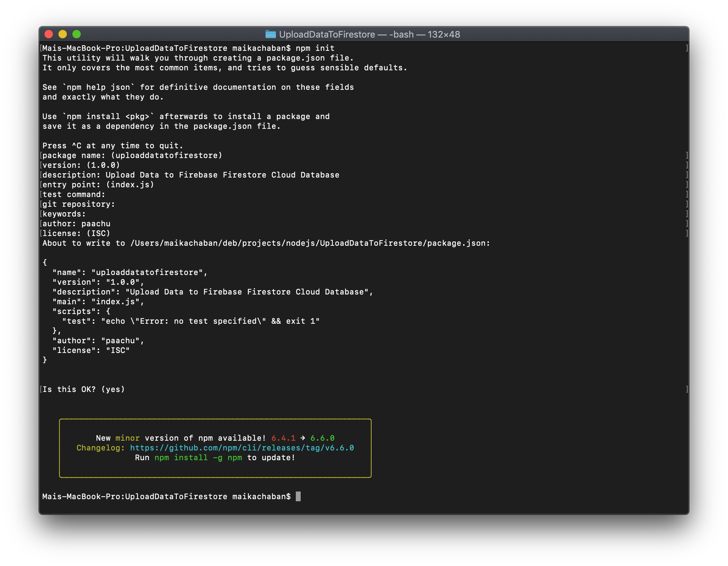Click the '"test": "echo' script line
The width and height of the screenshot is (728, 566).
[191, 321]
